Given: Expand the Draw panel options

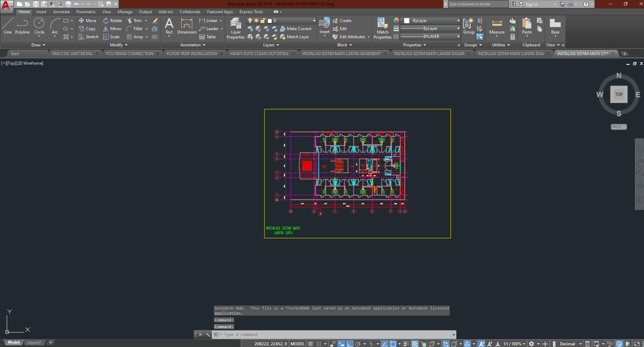Looking at the screenshot, I should (38, 45).
